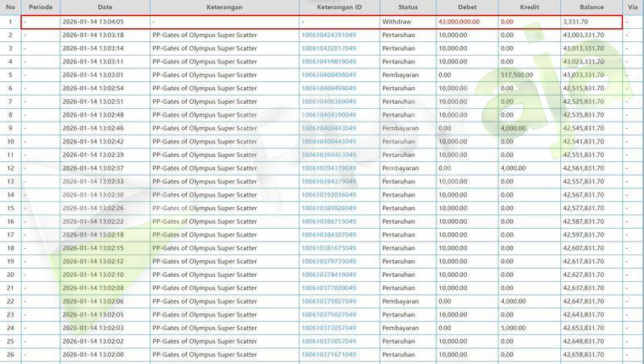Open transaction link 100610392036049
Screen dimensions: 644x364
[x=328, y=195]
